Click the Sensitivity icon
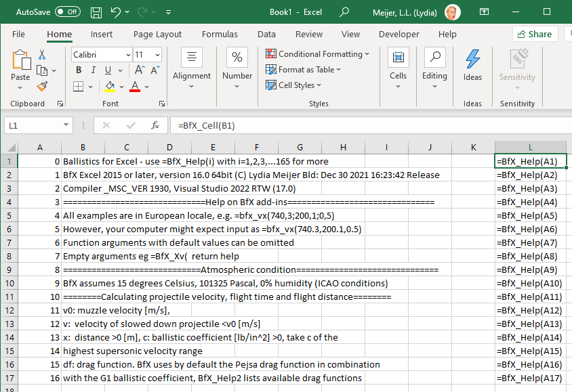572x392 pixels. [518, 59]
